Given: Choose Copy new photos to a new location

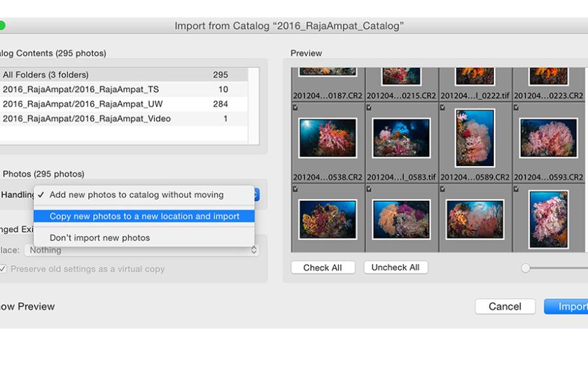Looking at the screenshot, I should pyautogui.click(x=144, y=216).
